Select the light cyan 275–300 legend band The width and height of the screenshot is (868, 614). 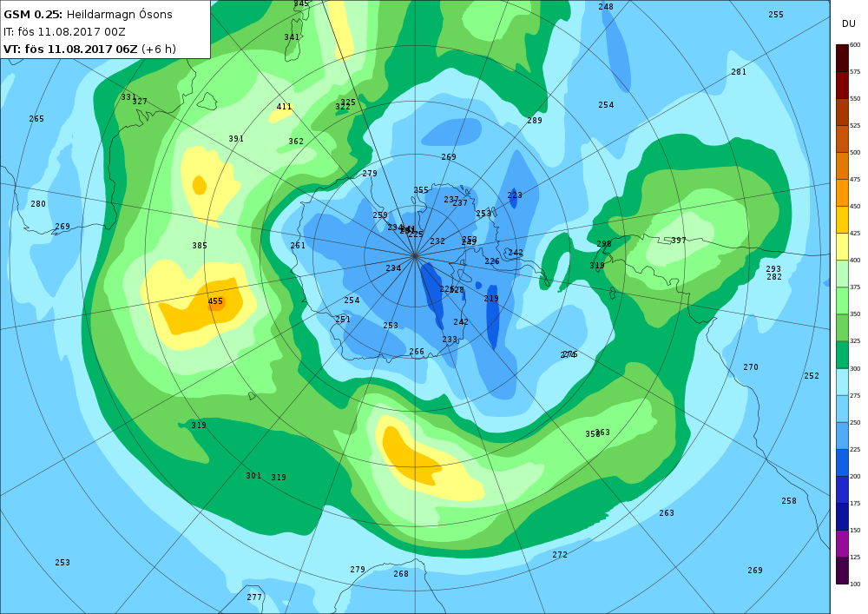pos(842,382)
